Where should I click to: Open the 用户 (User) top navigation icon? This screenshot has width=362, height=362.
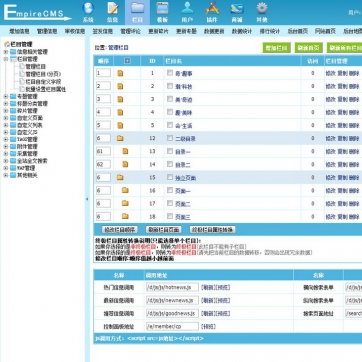click(x=187, y=12)
